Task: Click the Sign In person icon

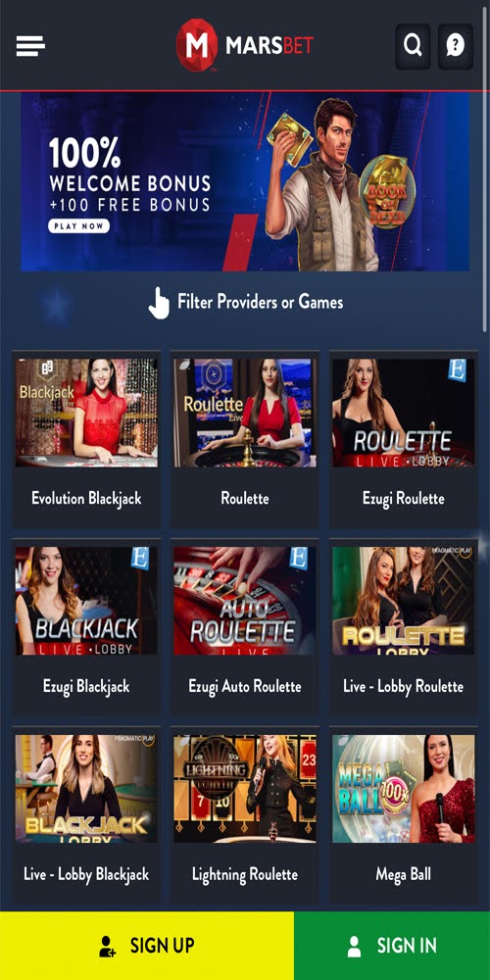Action: pos(355,947)
